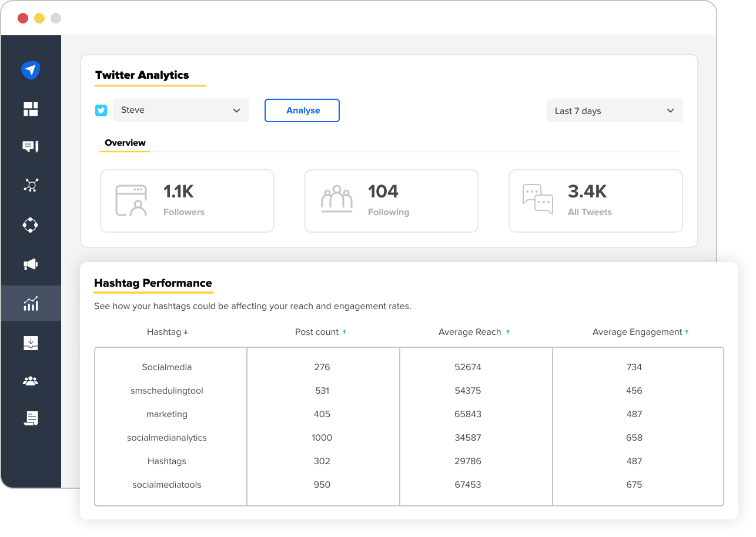
Task: Select the smschedulingtool hashtag
Action: tap(167, 391)
